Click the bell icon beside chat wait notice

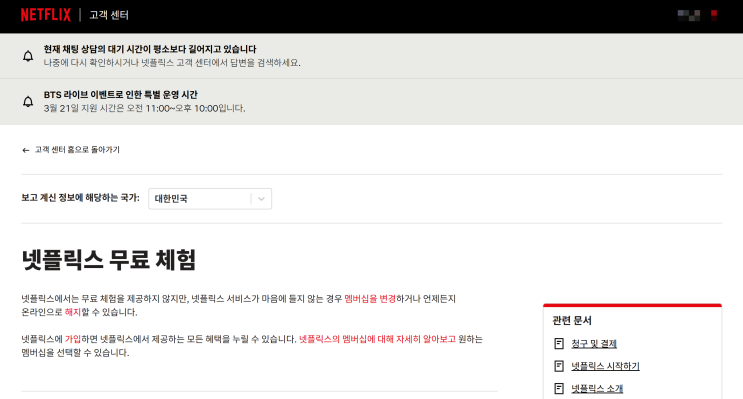coord(28,56)
